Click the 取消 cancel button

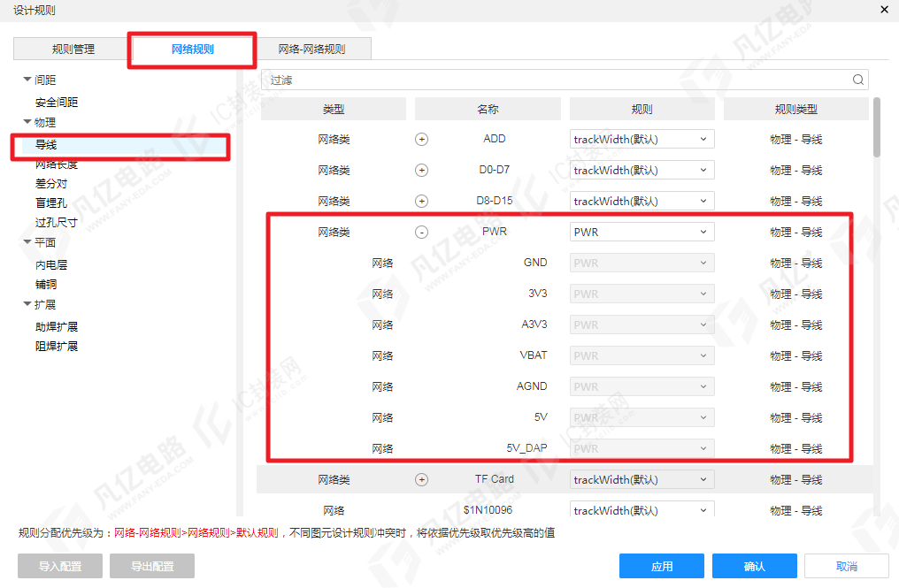pos(847,566)
